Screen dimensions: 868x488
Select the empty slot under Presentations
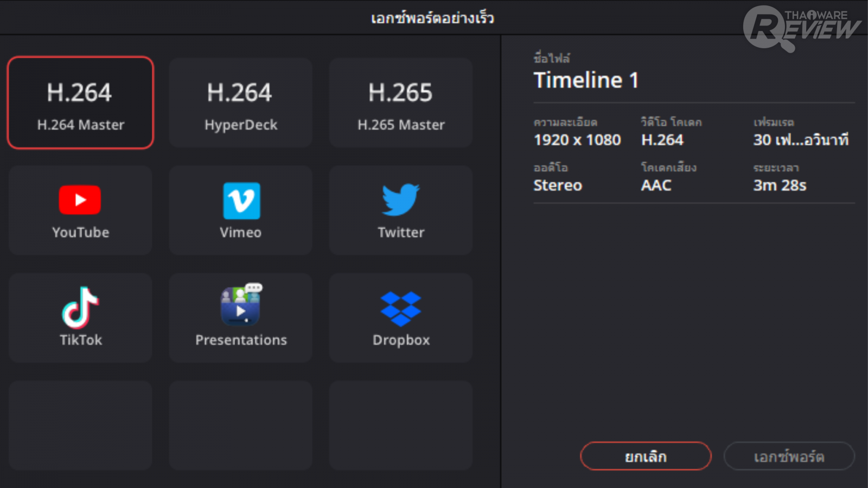click(x=240, y=425)
